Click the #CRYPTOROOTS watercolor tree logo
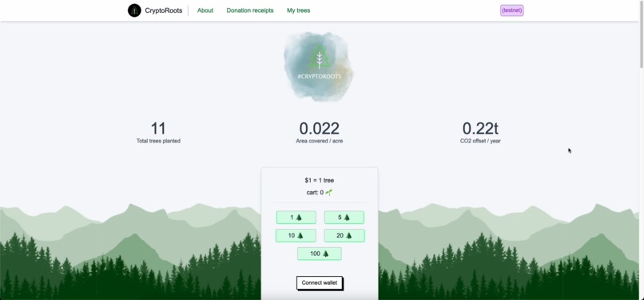 (319, 66)
